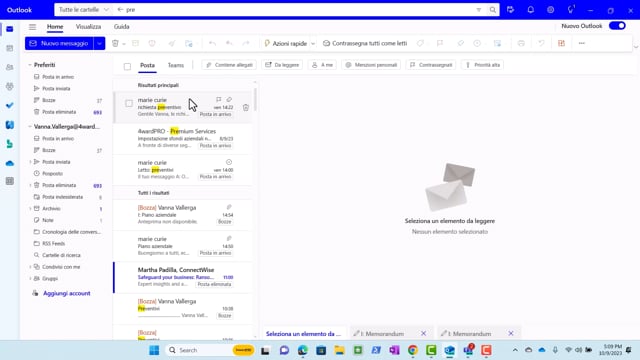This screenshot has width=640, height=360.
Task: Select the Teams results tab
Action: point(176,65)
